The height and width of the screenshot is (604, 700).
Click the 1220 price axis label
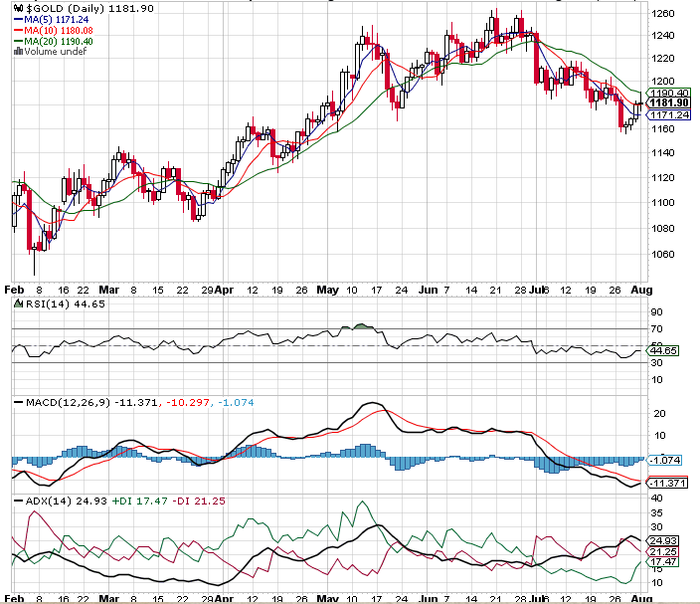[x=662, y=58]
